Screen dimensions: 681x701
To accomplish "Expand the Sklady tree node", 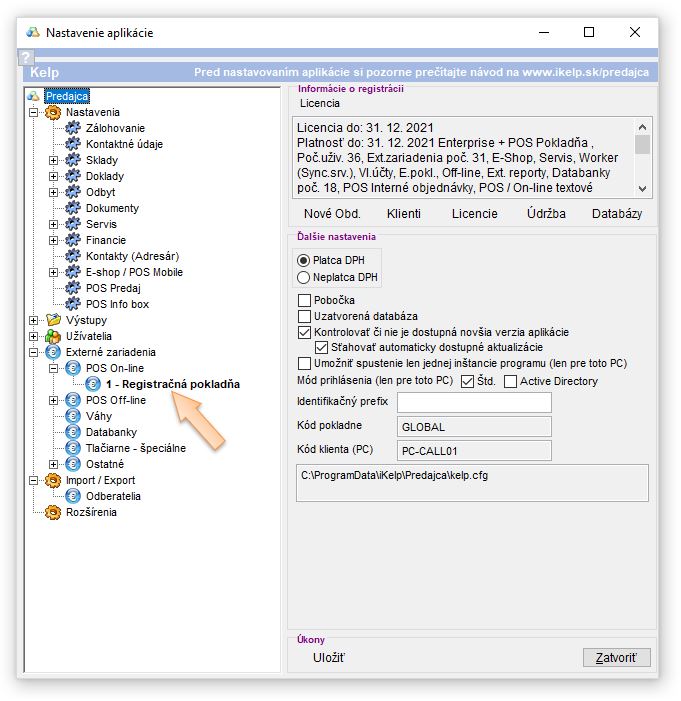I will (54, 160).
